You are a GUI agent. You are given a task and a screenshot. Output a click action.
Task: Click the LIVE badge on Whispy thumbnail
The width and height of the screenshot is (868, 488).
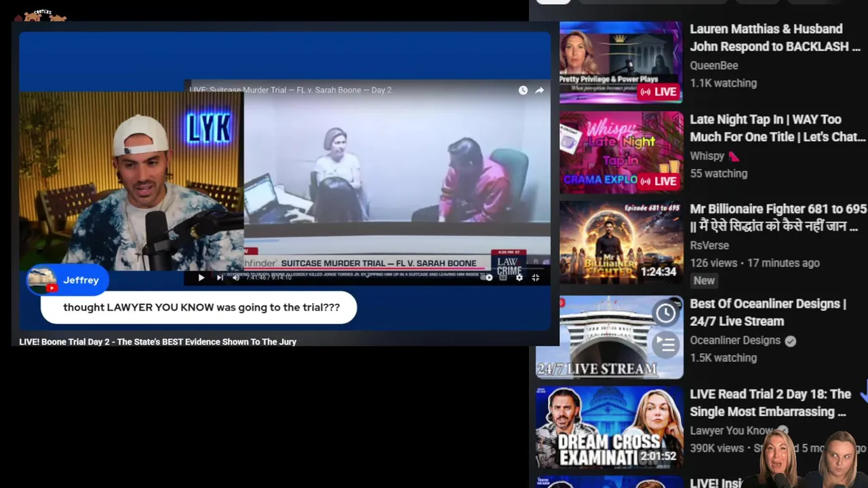coord(658,181)
